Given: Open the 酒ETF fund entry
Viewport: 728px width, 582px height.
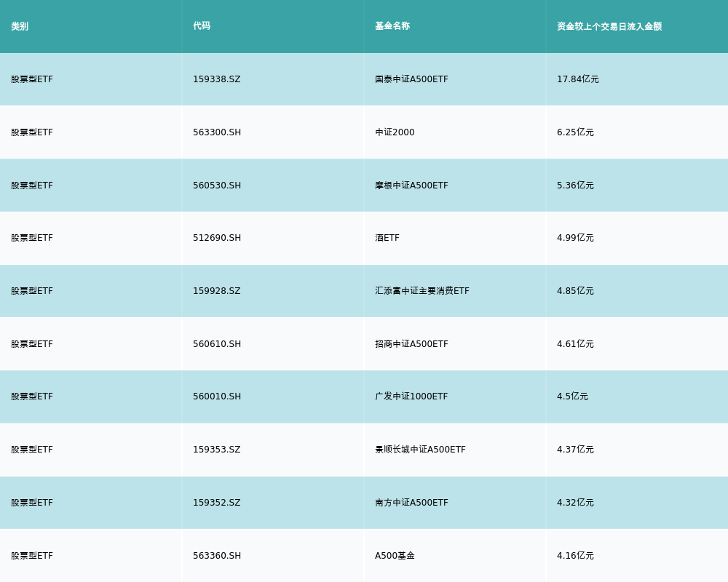Looking at the screenshot, I should pos(387,238).
